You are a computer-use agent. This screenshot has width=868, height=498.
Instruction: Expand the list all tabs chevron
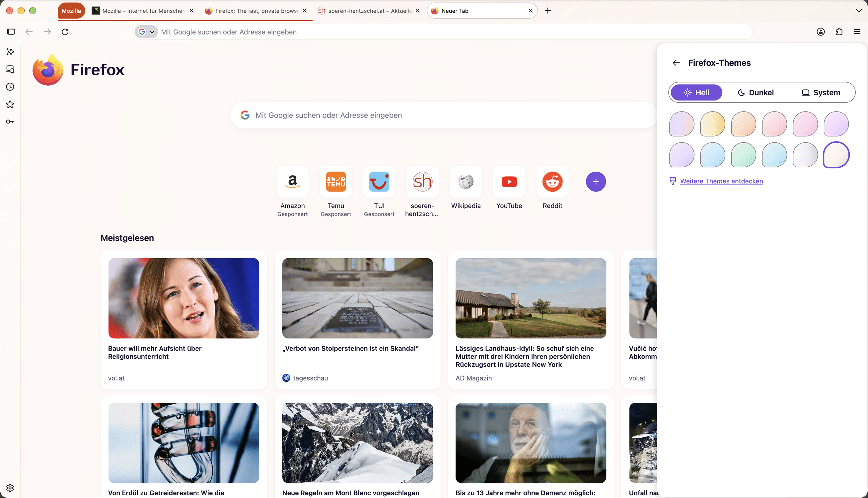(x=859, y=11)
